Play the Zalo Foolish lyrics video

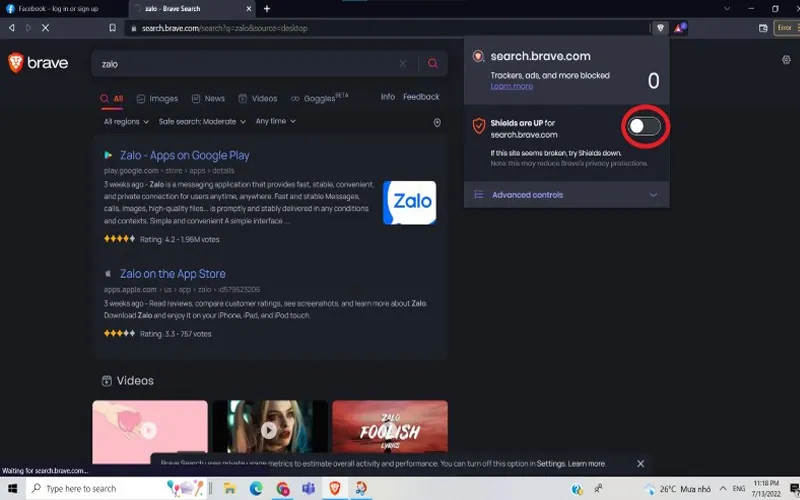coord(390,430)
